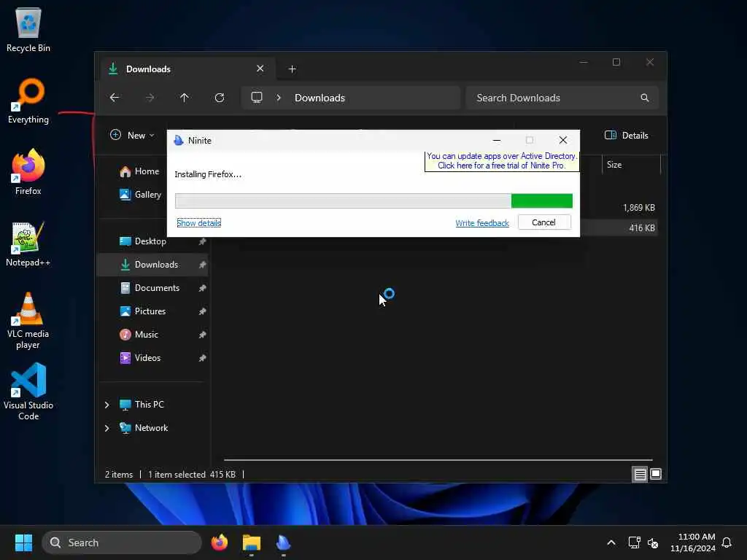This screenshot has width=747, height=560.
Task: Add a new File Explorer tab
Action: (292, 69)
